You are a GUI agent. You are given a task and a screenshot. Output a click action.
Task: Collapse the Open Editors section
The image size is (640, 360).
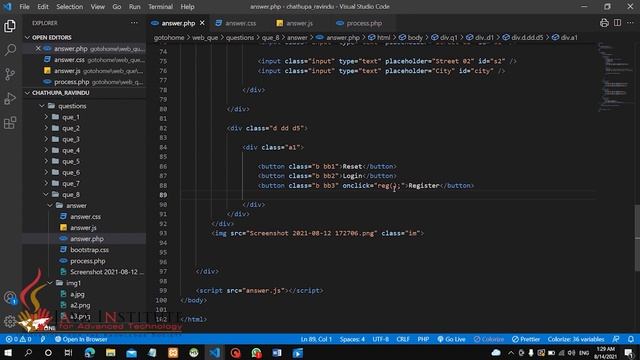[51, 37]
